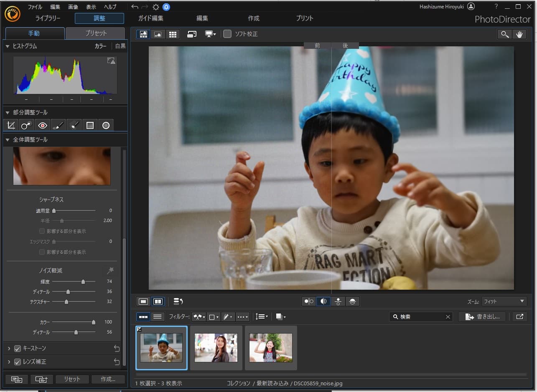The width and height of the screenshot is (537, 392).
Task: Choose the radial filter tool
Action: pyautogui.click(x=106, y=125)
